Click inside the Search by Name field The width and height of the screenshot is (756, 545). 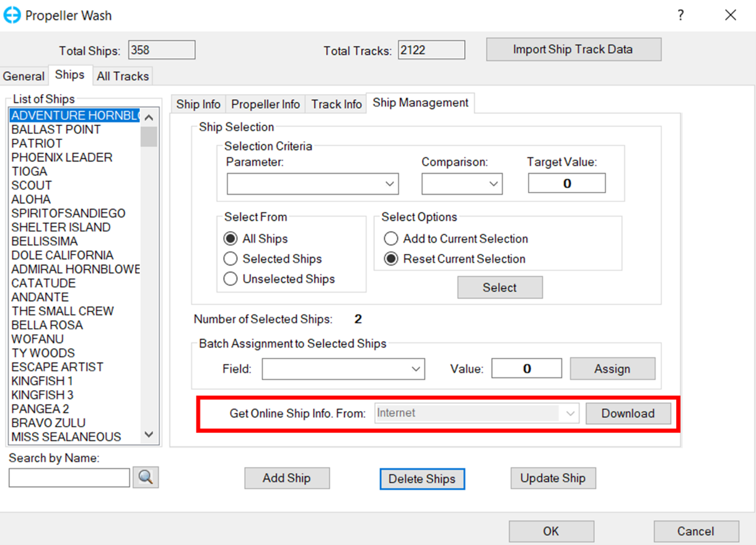(68, 477)
